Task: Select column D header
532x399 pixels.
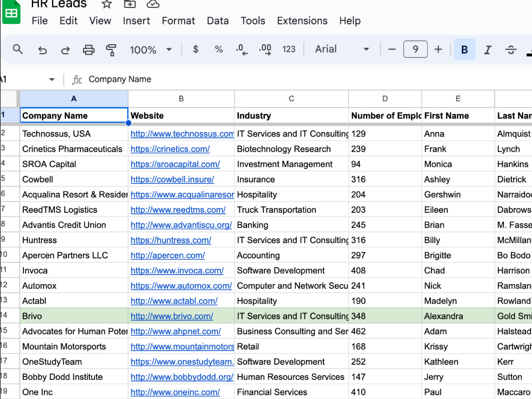Action: click(x=385, y=99)
